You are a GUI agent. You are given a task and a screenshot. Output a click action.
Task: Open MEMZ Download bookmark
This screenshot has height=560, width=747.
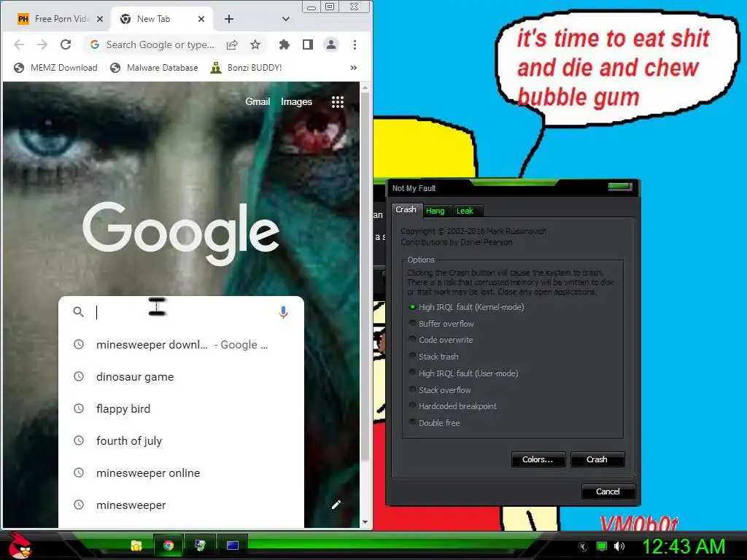(x=55, y=68)
